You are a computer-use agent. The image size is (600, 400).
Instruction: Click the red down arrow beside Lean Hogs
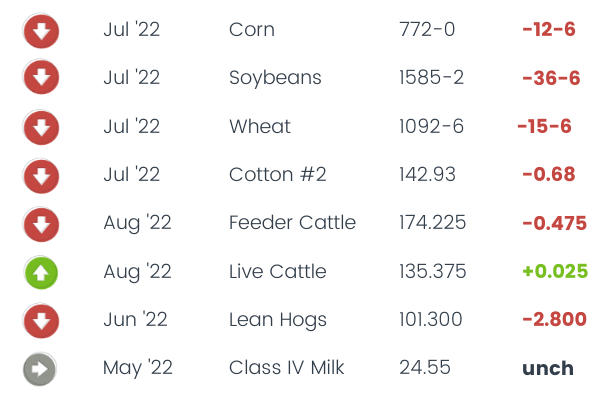[x=41, y=320]
